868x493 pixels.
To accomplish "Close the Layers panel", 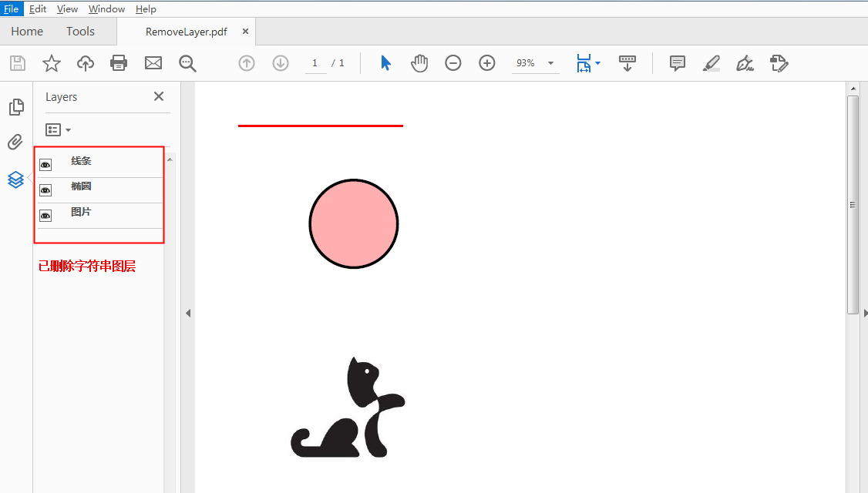I will (159, 96).
